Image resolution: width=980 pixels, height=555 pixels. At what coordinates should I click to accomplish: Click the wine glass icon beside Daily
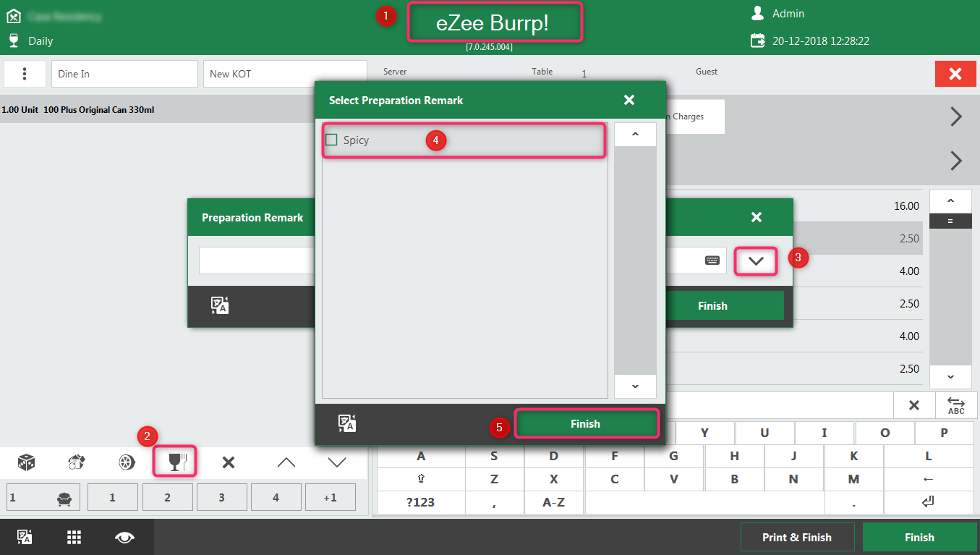coord(13,40)
